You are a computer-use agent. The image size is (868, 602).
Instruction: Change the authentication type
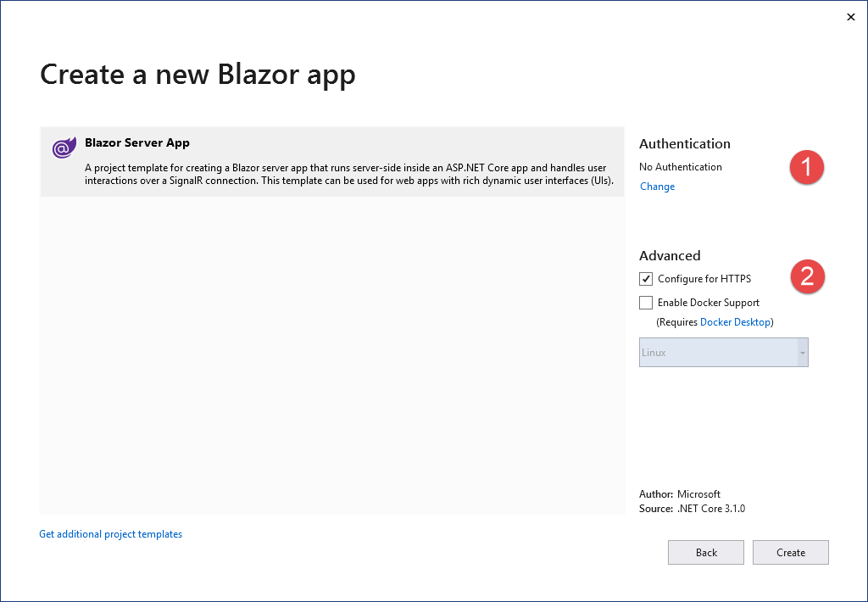tap(657, 187)
